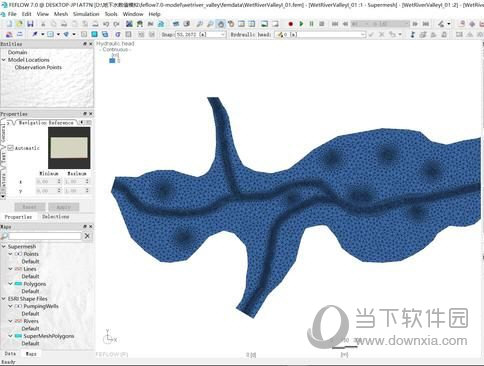Select the pan hand tool in toolbar
Screen dimensions: 484x366
(x=220, y=24)
